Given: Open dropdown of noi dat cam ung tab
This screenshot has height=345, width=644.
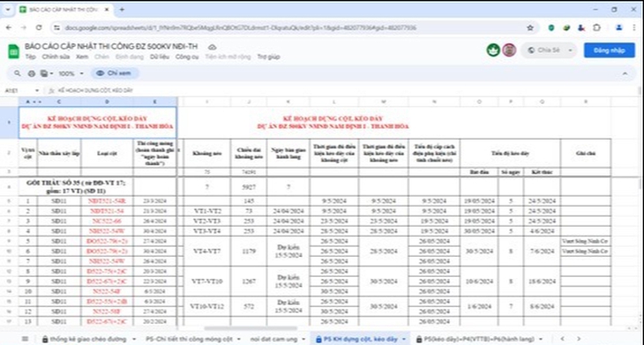Looking at the screenshot, I should [x=303, y=339].
